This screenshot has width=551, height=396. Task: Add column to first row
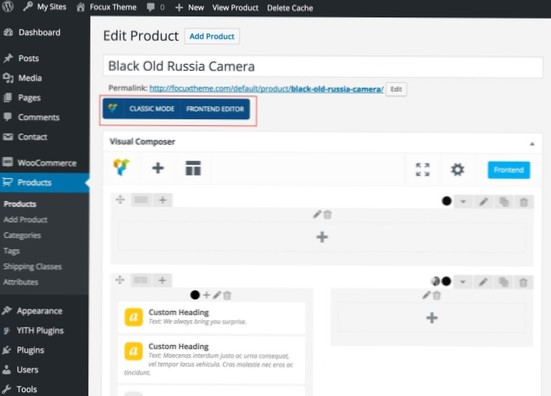[x=163, y=200]
